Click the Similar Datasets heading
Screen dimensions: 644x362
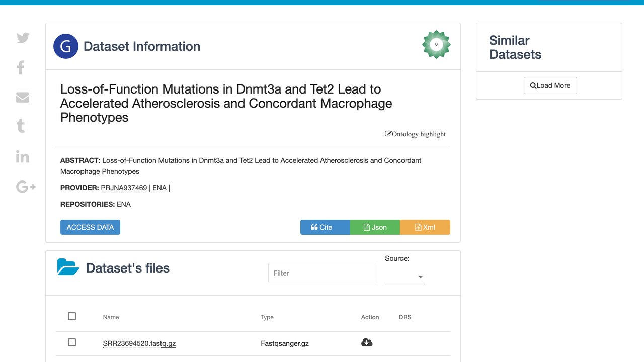tap(515, 47)
